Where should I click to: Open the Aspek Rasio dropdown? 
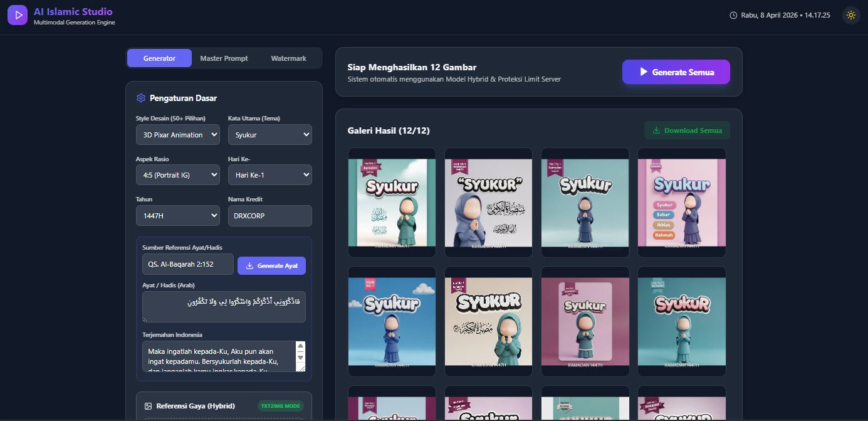point(178,175)
